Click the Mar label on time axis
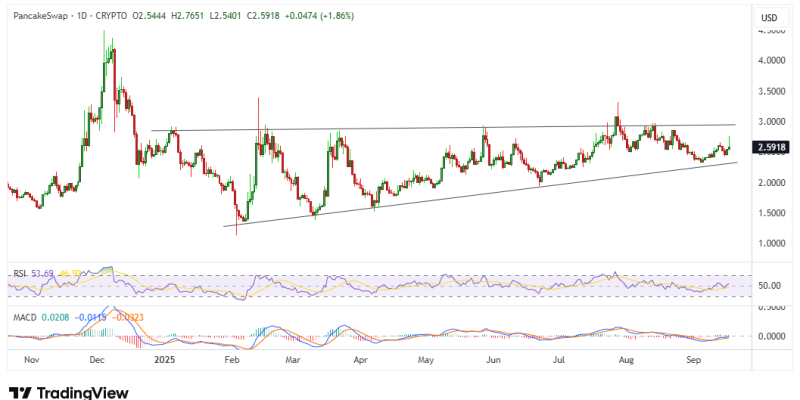Viewport: 800px width, 400px height. [x=292, y=360]
